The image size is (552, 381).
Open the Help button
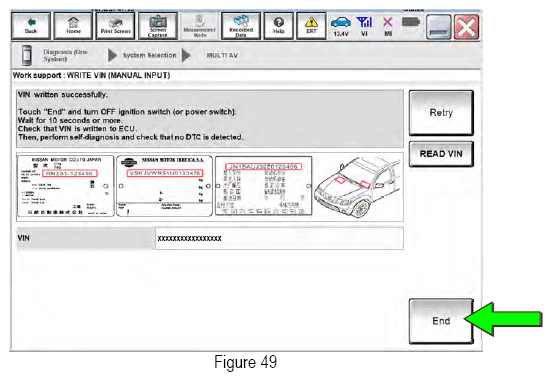278,26
